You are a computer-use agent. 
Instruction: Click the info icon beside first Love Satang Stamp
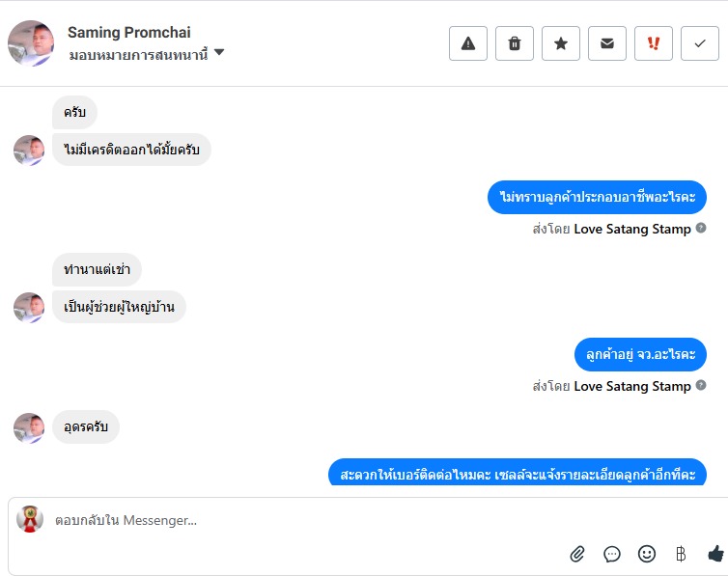tap(701, 229)
